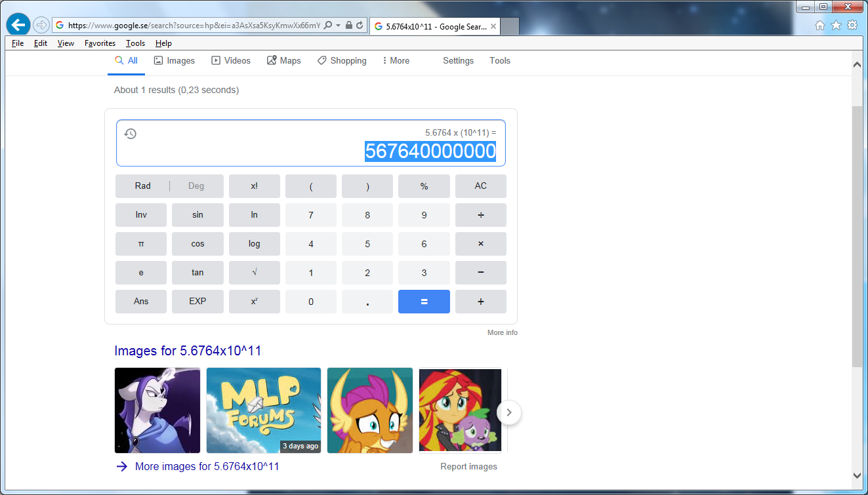Click the EXP key

(x=197, y=302)
